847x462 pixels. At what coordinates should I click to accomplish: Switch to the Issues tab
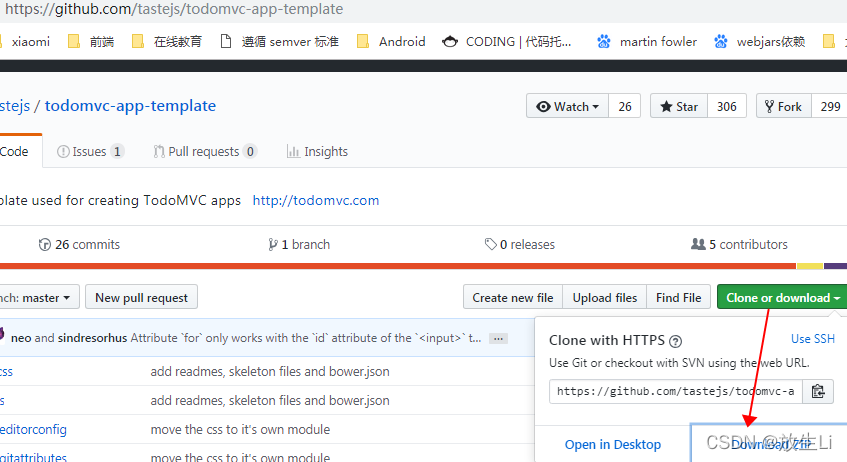pyautogui.click(x=90, y=152)
